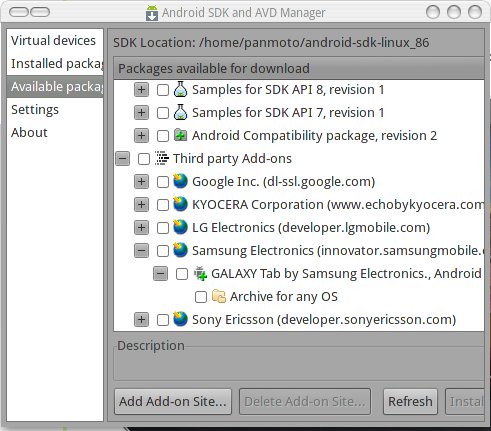Screen dimensions: 491x431
Task: Select the Third party Add-ons row text
Action: (232, 159)
